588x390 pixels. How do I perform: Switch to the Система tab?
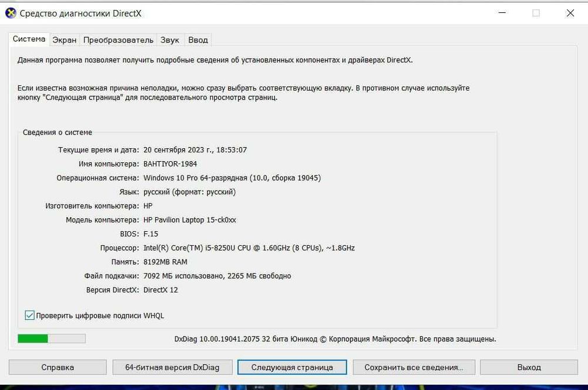coord(29,39)
